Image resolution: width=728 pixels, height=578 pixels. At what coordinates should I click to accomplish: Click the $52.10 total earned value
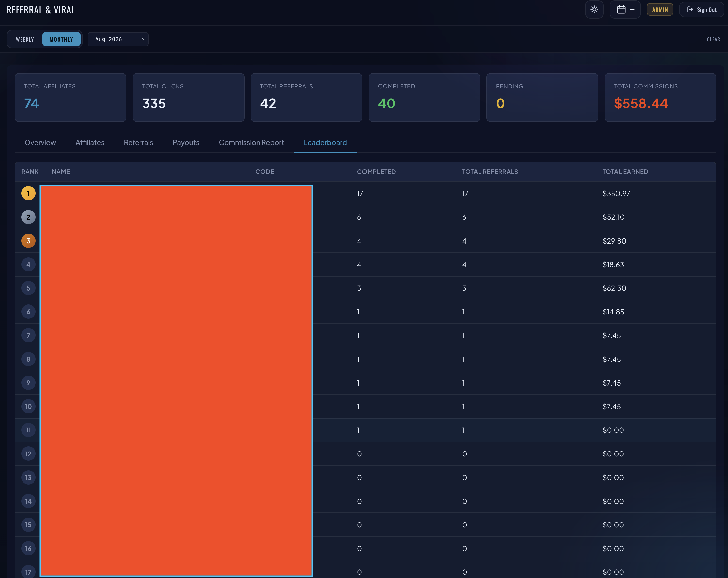pos(613,217)
